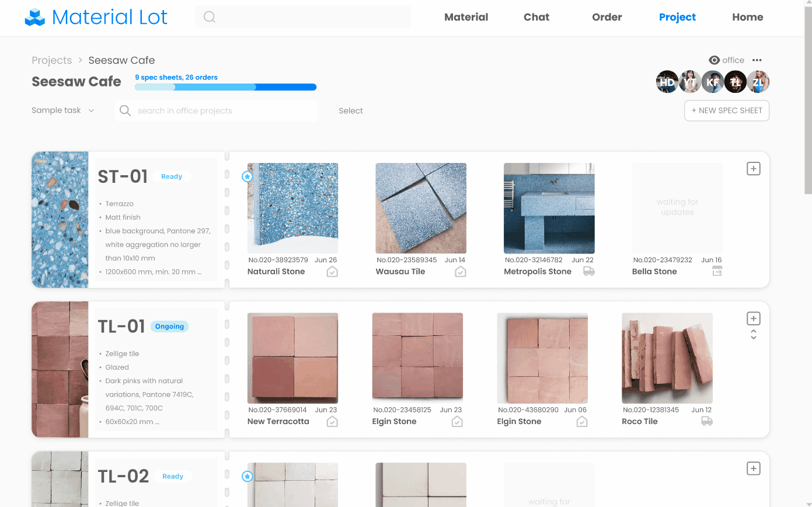Click the ST-01 Ready status badge
The image size is (812, 507).
click(172, 176)
